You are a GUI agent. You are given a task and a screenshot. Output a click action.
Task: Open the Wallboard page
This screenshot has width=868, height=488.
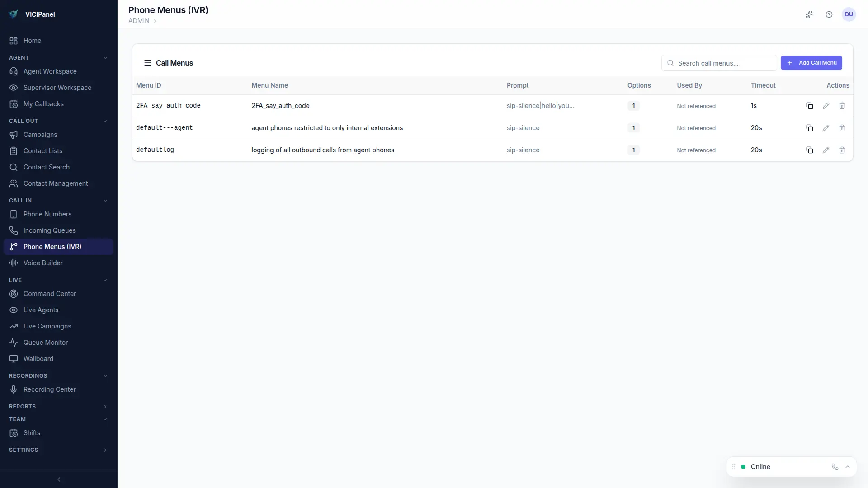38,359
